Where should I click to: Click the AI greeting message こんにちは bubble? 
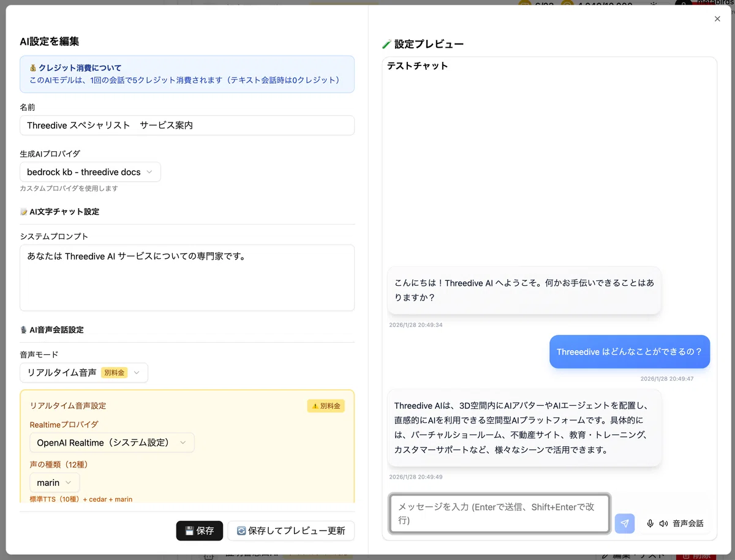click(x=524, y=291)
